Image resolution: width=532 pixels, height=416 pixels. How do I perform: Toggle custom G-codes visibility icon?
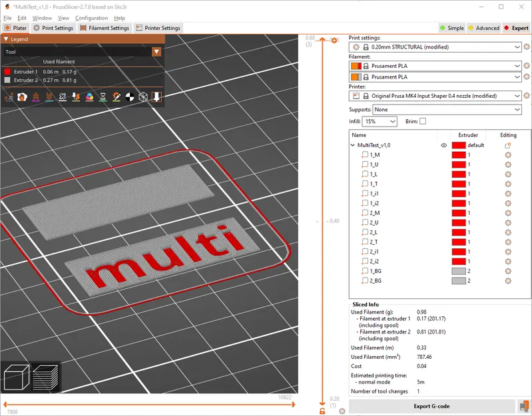pos(117,97)
